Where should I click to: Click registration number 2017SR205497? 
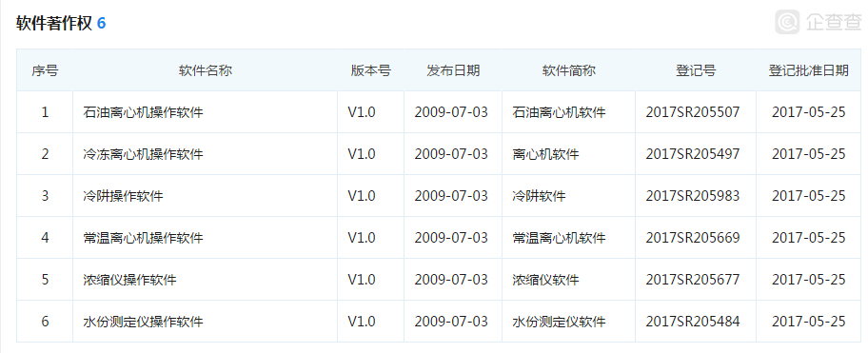click(693, 154)
